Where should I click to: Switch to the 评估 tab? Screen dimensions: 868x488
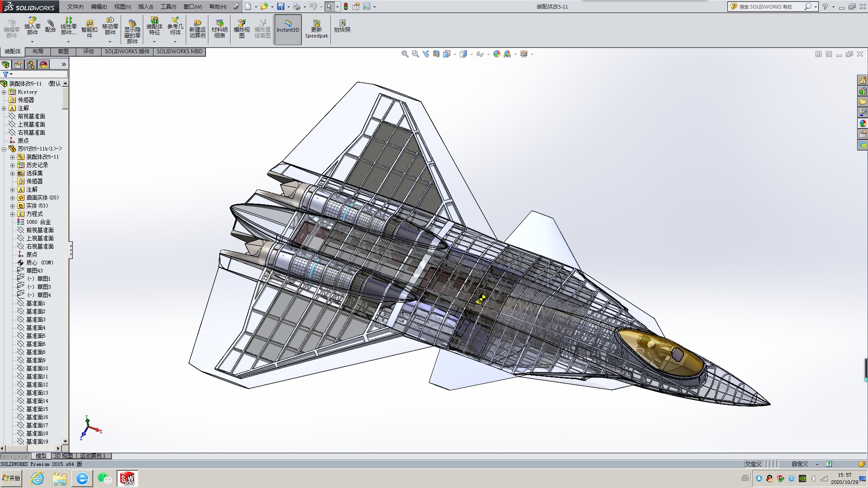click(89, 52)
